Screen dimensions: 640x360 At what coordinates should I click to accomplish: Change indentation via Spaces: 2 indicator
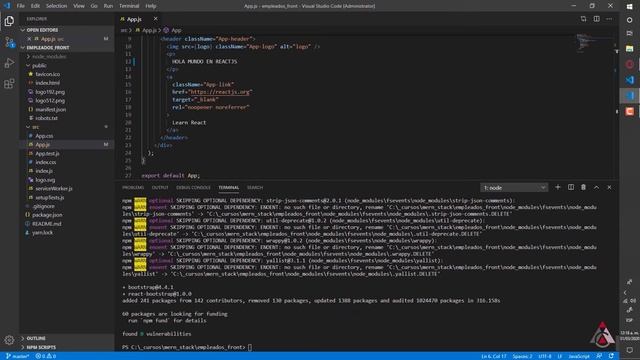pyautogui.click(x=522, y=356)
